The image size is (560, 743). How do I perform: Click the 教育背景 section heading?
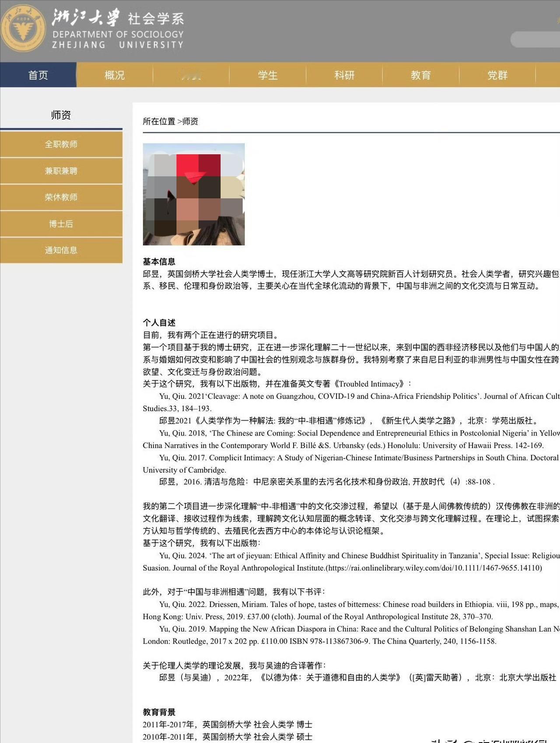click(x=159, y=712)
